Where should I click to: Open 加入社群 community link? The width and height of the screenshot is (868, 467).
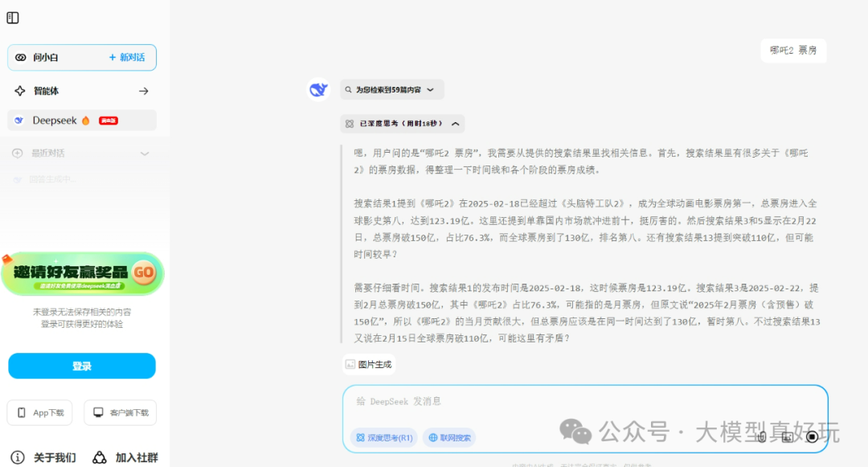(137, 457)
